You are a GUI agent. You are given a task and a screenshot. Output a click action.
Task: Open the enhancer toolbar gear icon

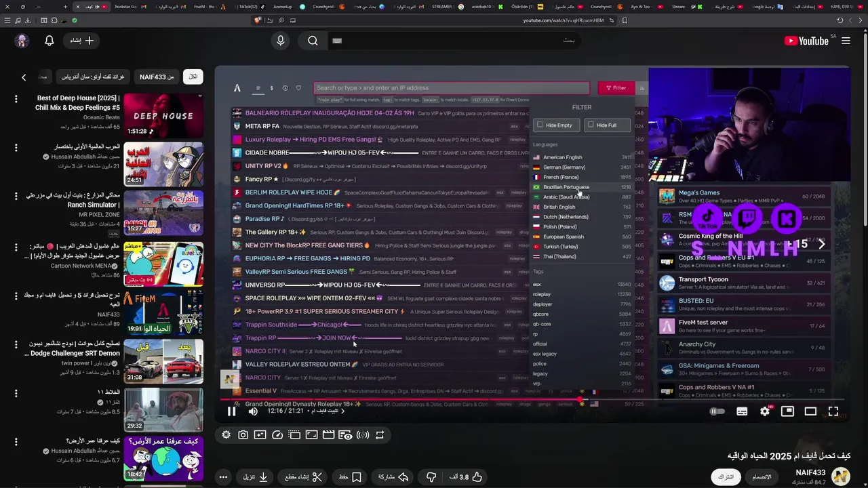click(226, 435)
